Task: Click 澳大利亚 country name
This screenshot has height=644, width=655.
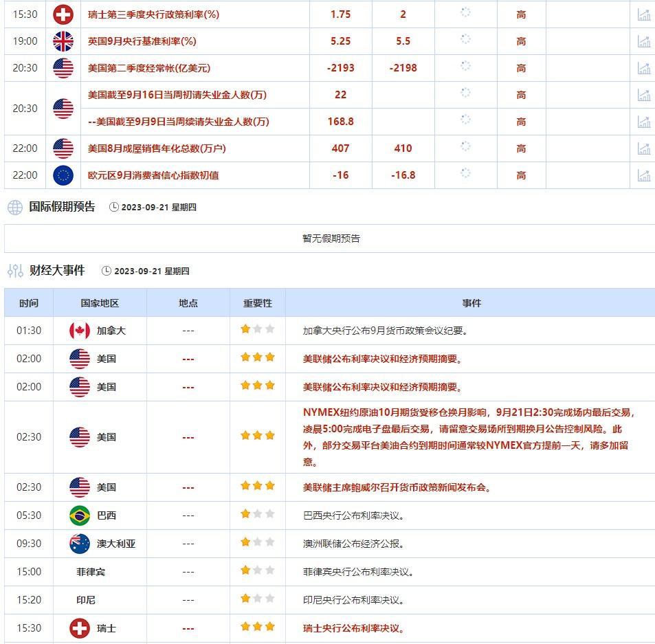Action: coord(116,544)
